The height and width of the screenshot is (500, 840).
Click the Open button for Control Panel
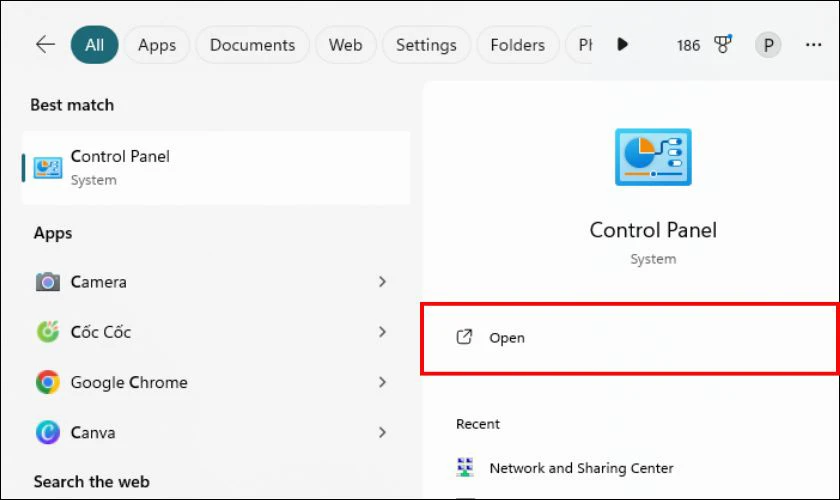click(630, 338)
